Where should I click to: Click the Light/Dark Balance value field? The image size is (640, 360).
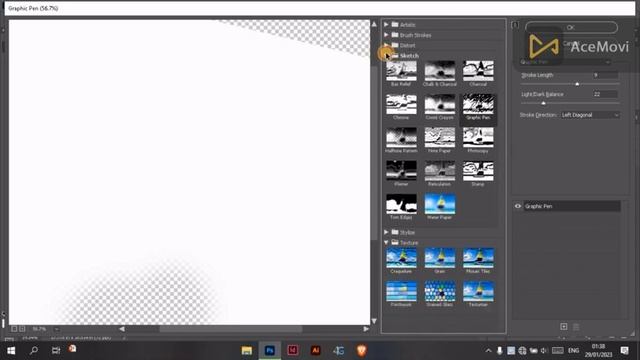[605, 94]
